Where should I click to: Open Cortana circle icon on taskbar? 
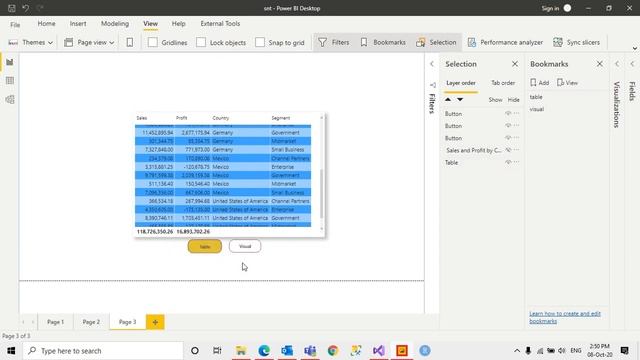click(195, 351)
